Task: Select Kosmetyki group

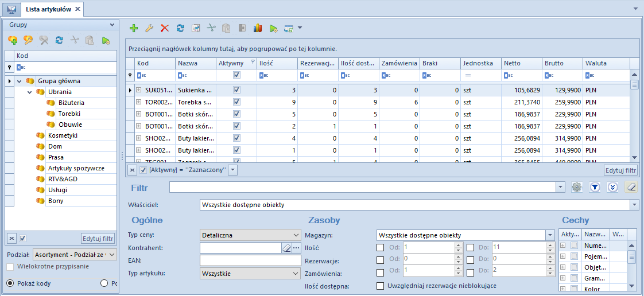Action: [63, 135]
